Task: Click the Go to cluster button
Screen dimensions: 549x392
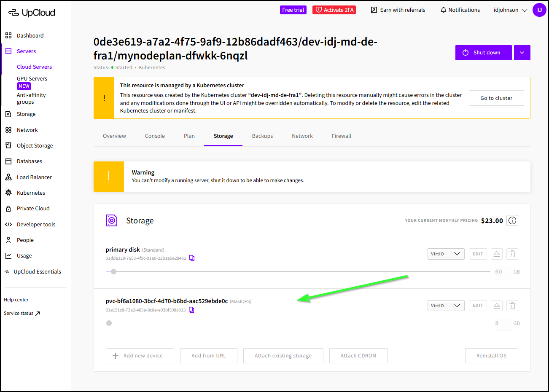Action: 496,98
